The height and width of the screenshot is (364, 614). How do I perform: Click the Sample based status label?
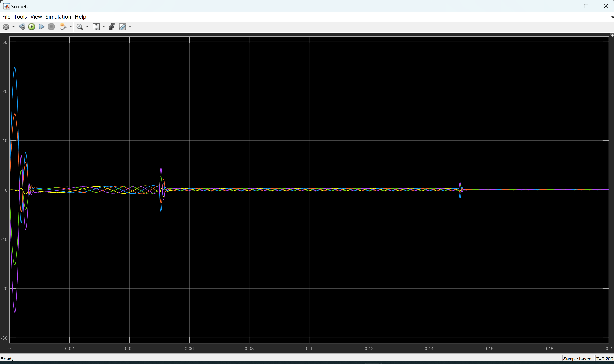[x=577, y=359]
